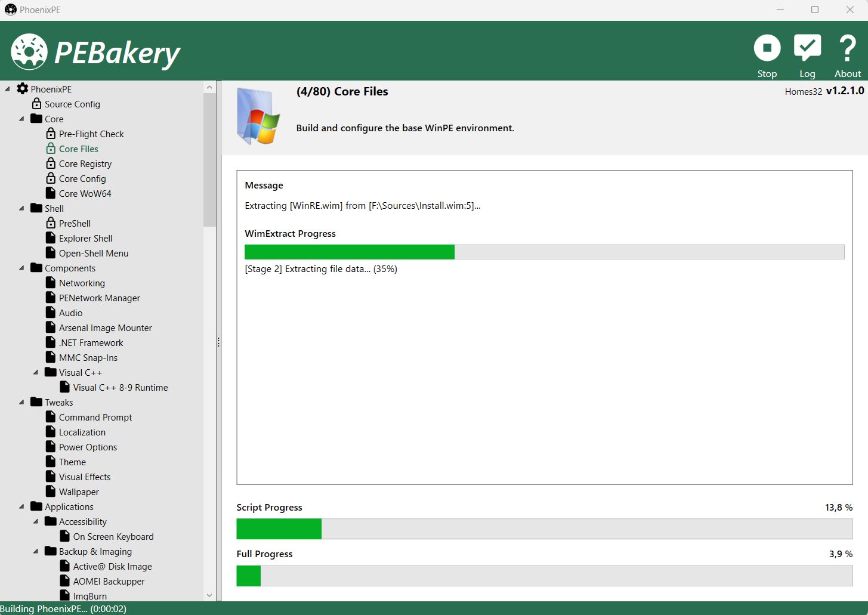Click lock icon beside Core Registry
The image size is (868, 615).
[x=51, y=163]
